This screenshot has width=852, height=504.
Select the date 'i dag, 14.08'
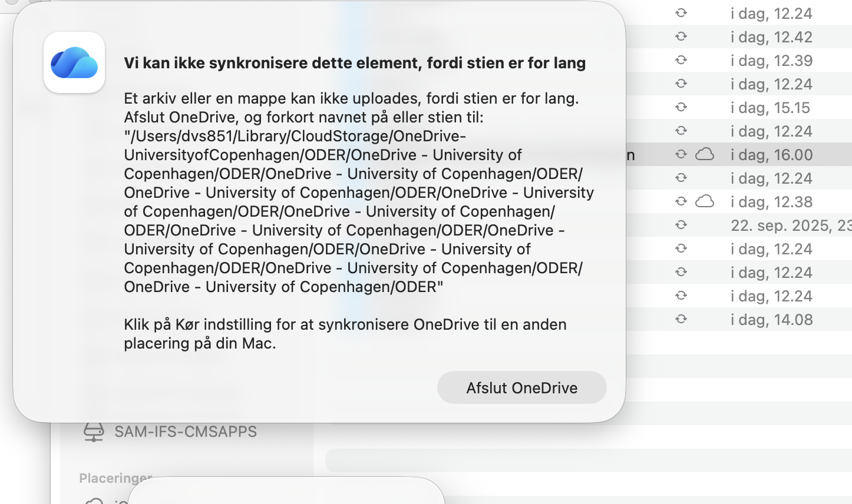pyautogui.click(x=771, y=320)
